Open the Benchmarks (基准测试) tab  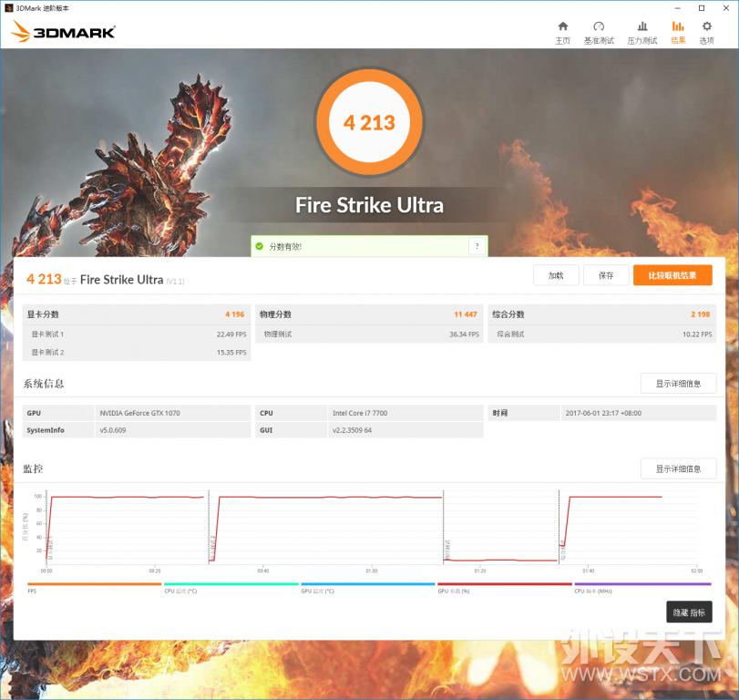click(x=599, y=33)
